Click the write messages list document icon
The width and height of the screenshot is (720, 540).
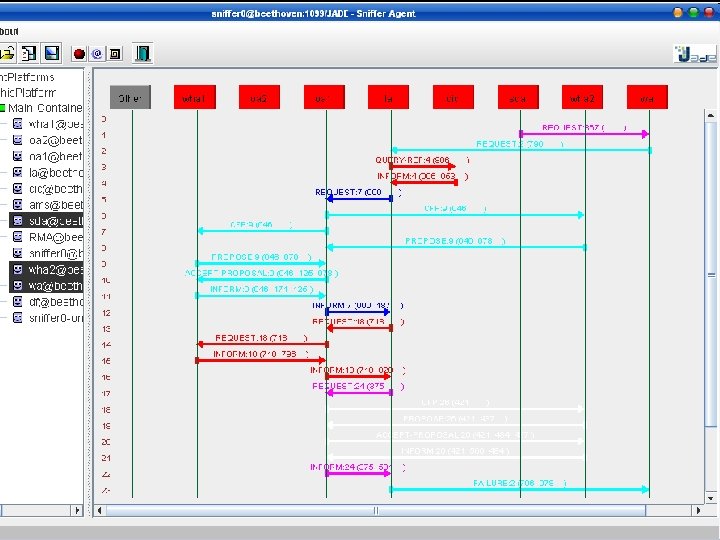29,54
